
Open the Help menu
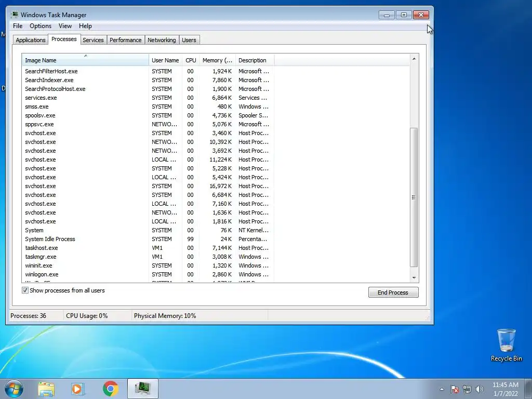85,26
